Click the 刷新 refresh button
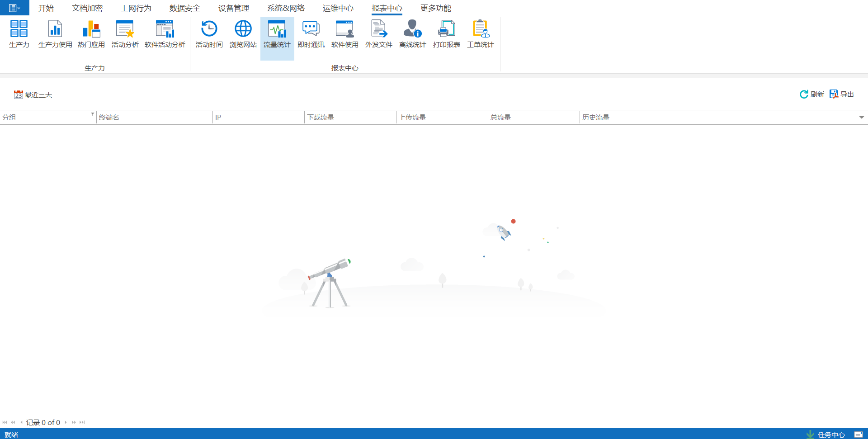868x439 pixels. click(812, 94)
